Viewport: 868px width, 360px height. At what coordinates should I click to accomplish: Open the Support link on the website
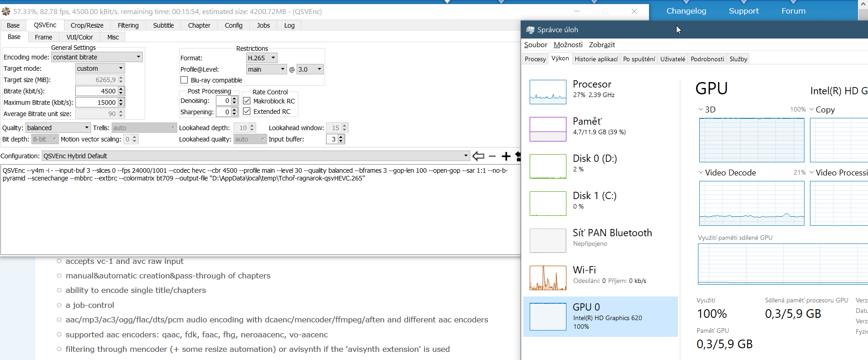(x=744, y=11)
